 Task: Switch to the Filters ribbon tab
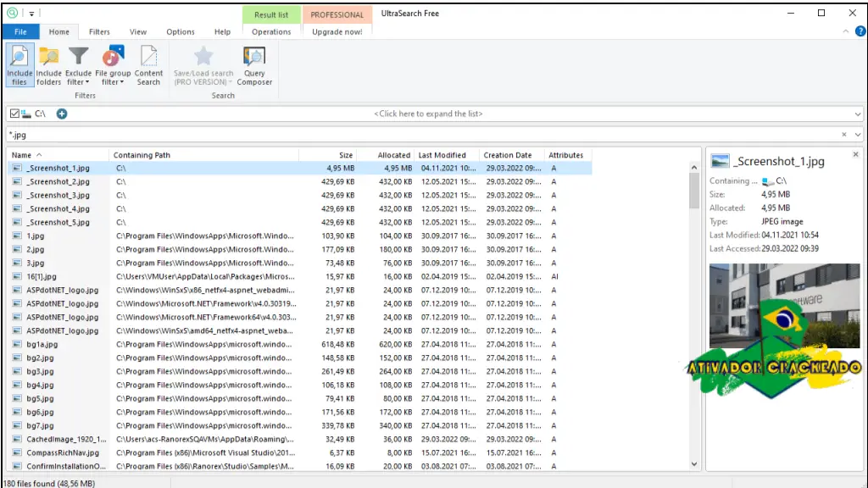[x=99, y=31]
